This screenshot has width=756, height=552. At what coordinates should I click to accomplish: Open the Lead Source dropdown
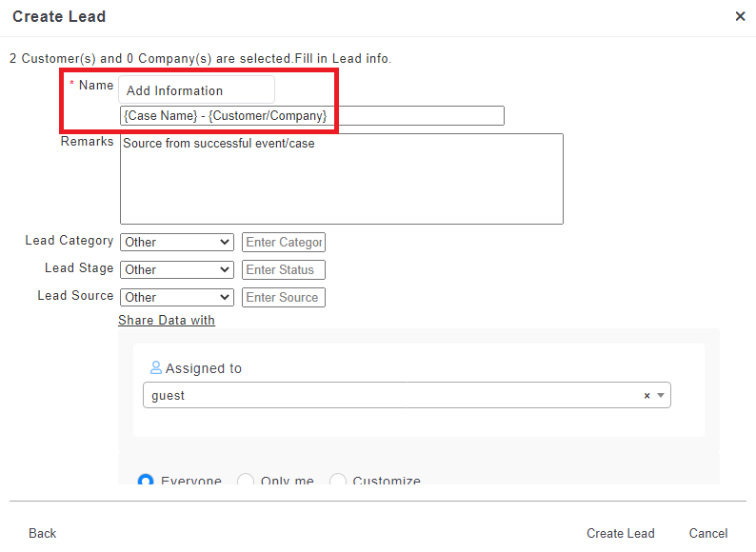pos(176,298)
